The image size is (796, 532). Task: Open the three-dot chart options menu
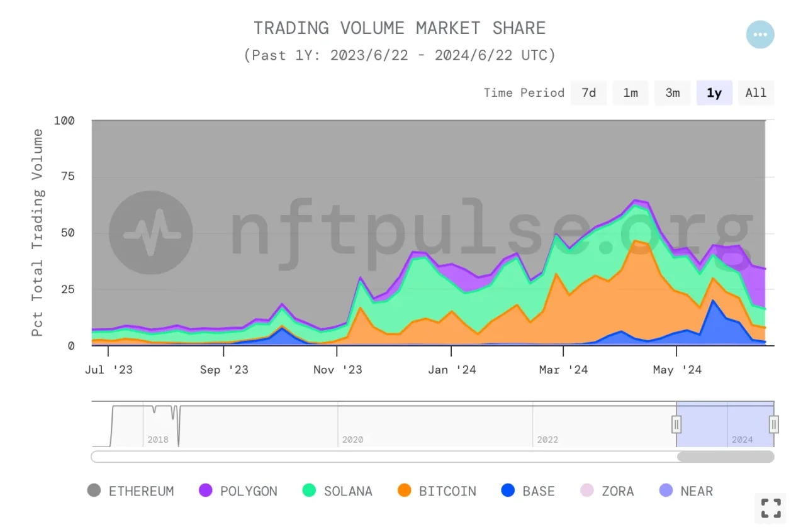(x=760, y=35)
